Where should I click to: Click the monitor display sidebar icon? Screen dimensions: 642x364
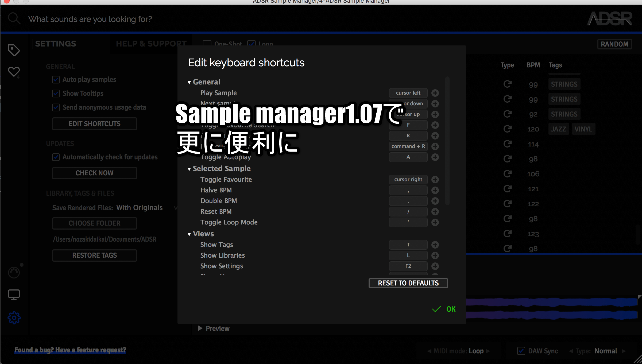[x=14, y=295]
